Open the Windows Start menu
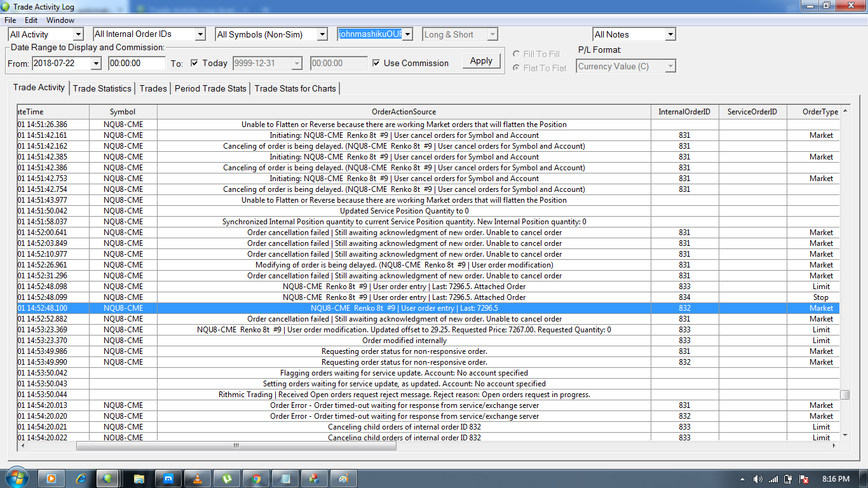Screen dimensions: 868x488 point(16,478)
